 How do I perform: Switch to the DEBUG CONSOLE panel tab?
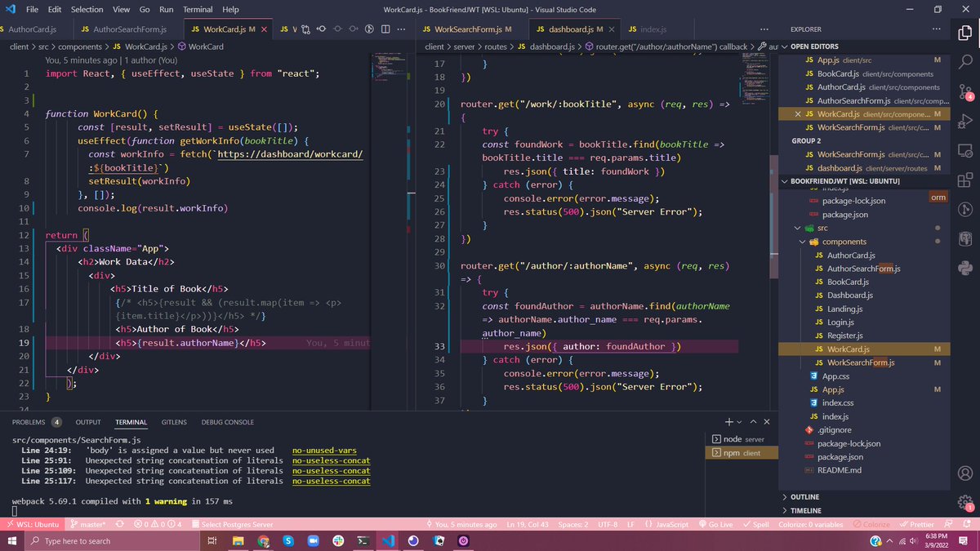pyautogui.click(x=228, y=422)
